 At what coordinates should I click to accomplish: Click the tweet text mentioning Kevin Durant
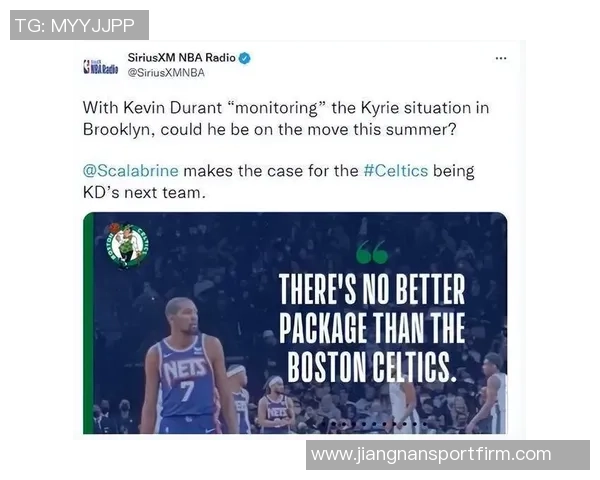click(x=286, y=119)
